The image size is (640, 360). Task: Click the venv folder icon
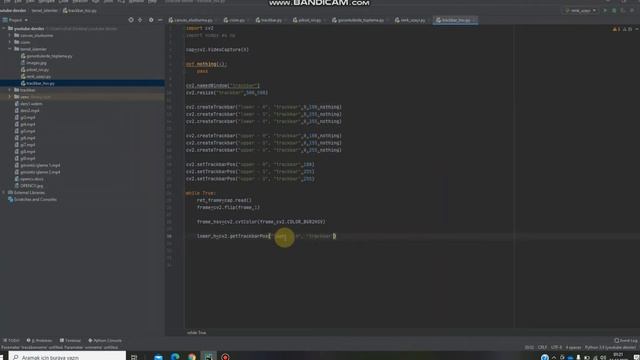coord(17,97)
